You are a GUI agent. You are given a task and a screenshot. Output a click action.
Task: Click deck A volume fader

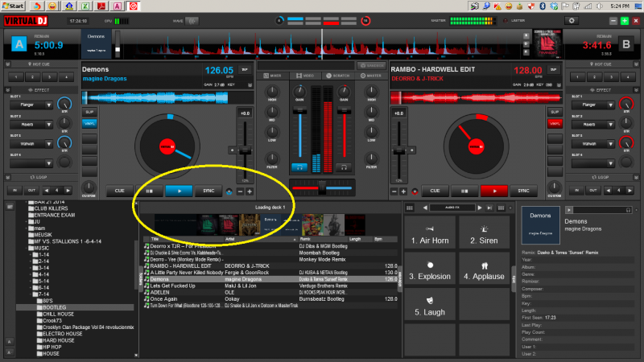tap(299, 111)
